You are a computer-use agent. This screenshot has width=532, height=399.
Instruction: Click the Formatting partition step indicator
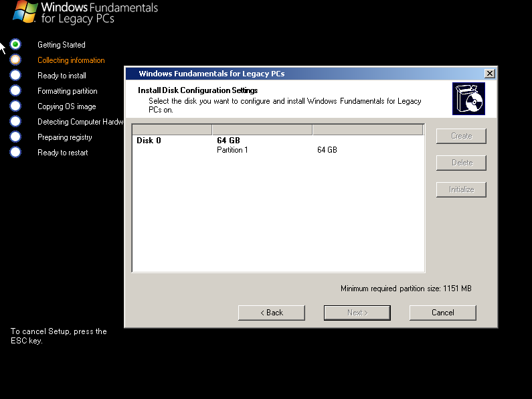(x=15, y=90)
